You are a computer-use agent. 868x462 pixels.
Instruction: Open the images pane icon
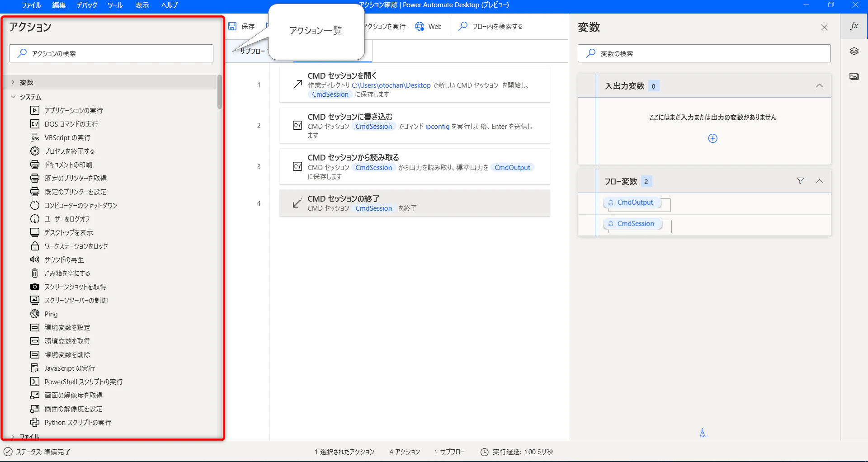854,76
